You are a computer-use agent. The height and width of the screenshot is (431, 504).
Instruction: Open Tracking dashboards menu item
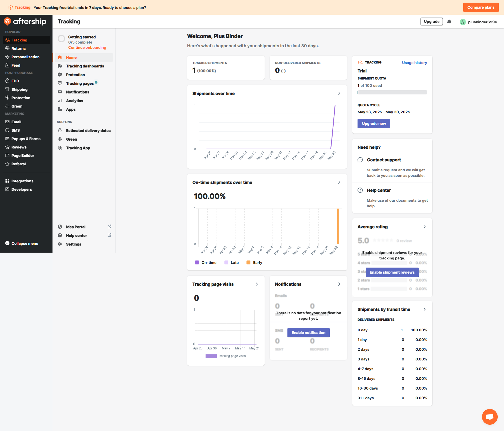coord(85,66)
